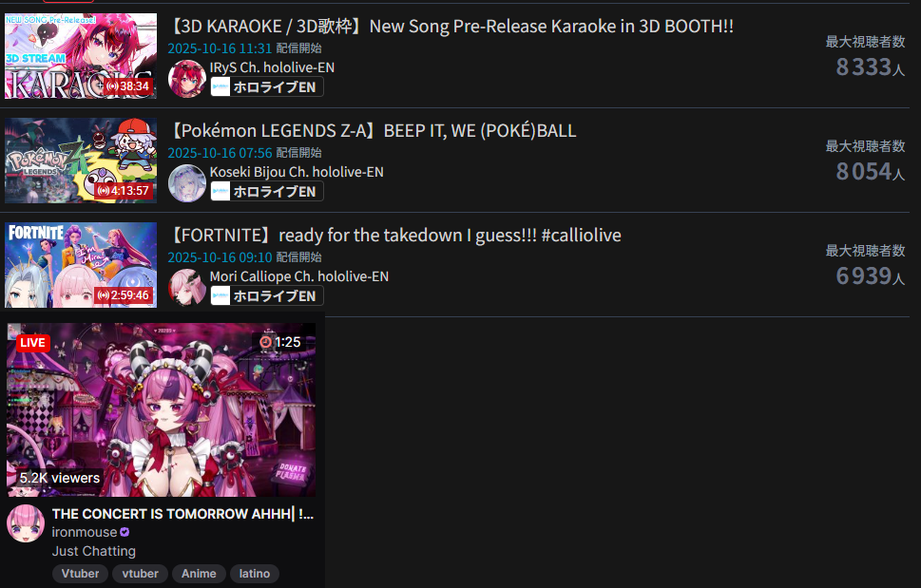Select the latino tag
This screenshot has width=921, height=588.
[x=255, y=574]
